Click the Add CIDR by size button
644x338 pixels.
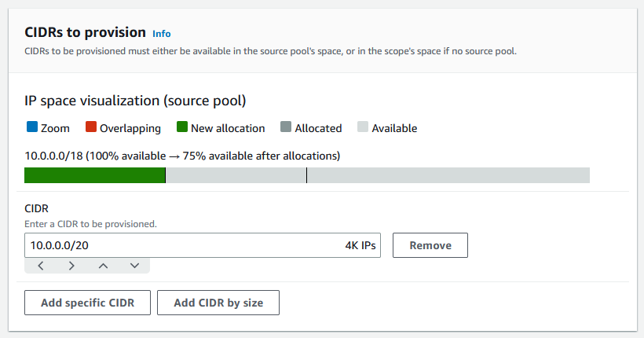click(218, 303)
